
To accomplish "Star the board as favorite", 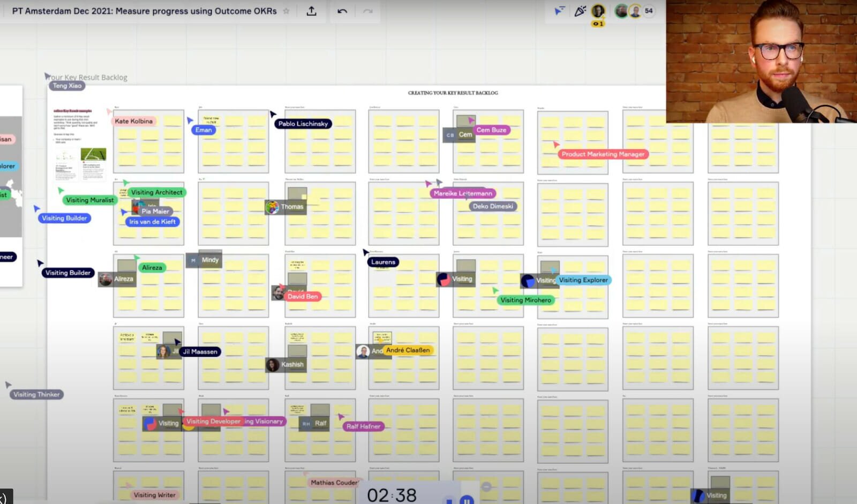I will coord(286,11).
